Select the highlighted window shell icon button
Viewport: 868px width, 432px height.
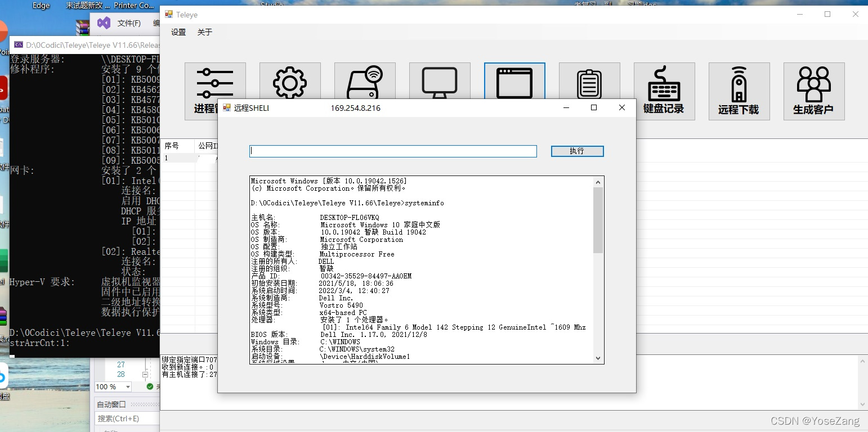tap(514, 82)
